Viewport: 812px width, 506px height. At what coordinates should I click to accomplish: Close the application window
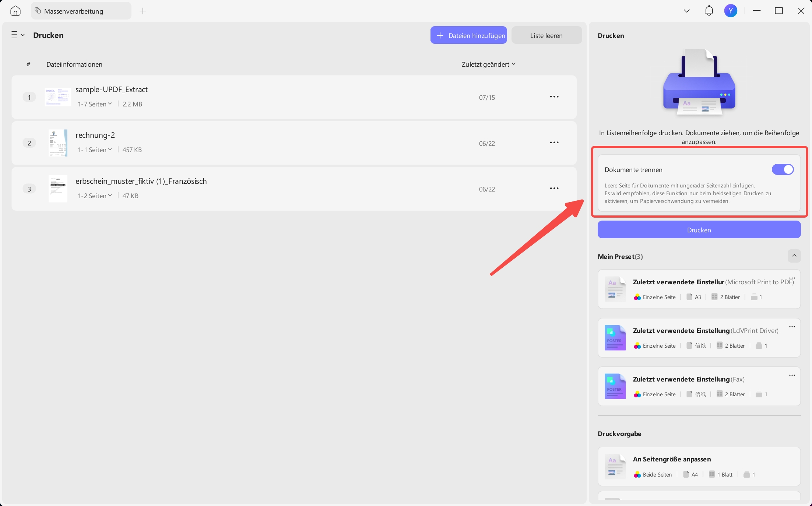pyautogui.click(x=801, y=11)
